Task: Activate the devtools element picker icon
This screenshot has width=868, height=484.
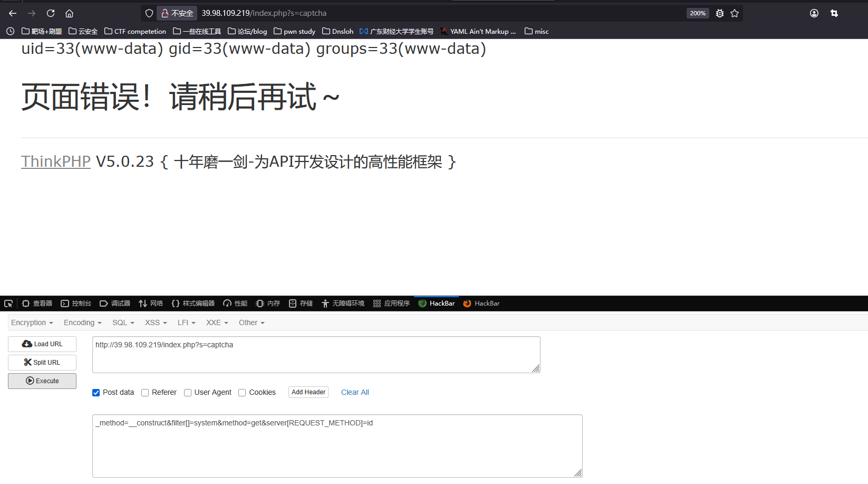Action: [8, 303]
